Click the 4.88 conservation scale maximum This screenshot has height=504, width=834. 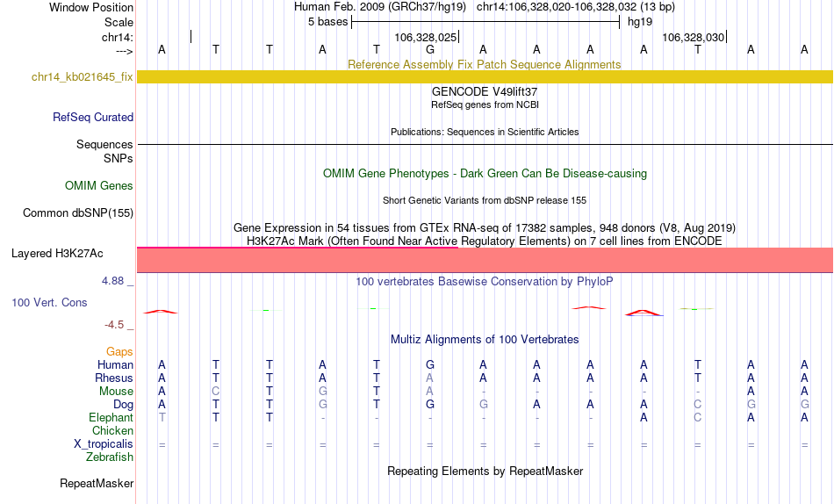point(112,280)
